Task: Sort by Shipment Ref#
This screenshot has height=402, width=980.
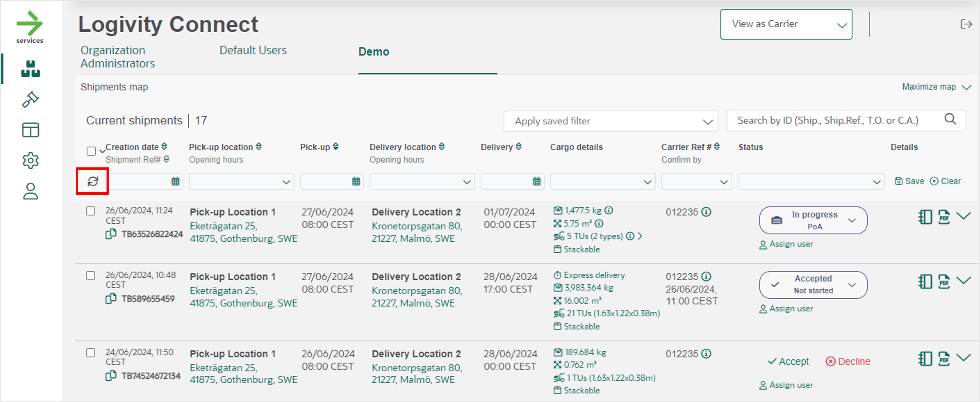Action: [x=166, y=159]
